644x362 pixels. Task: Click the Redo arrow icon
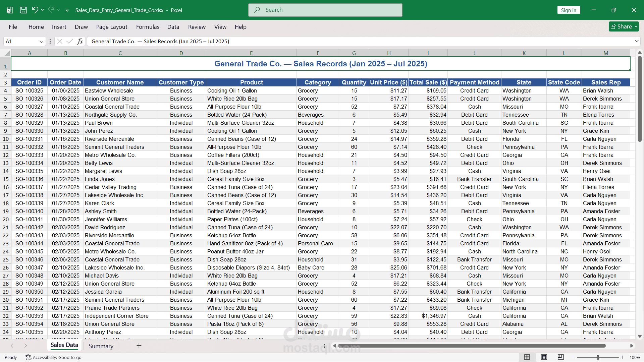[x=51, y=10]
